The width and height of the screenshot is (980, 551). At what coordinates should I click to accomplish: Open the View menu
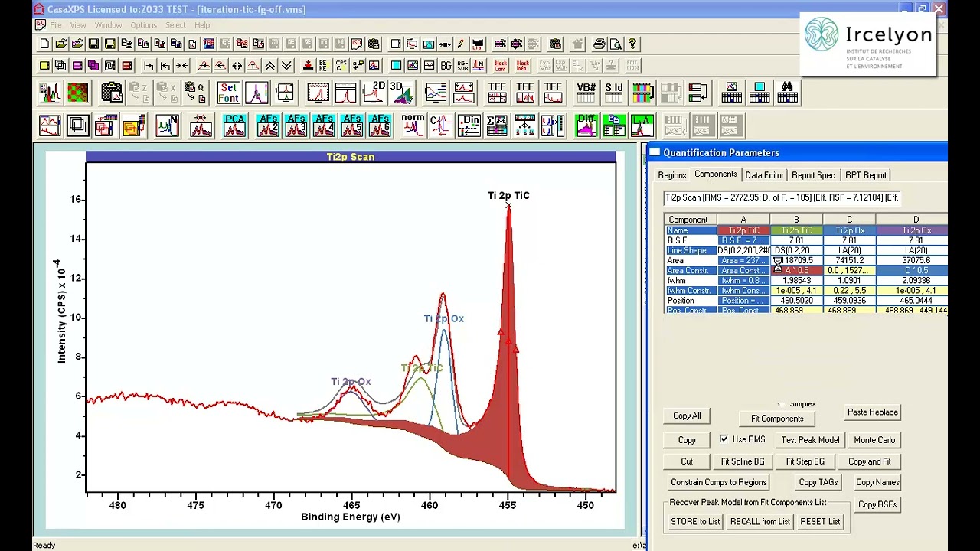(78, 25)
